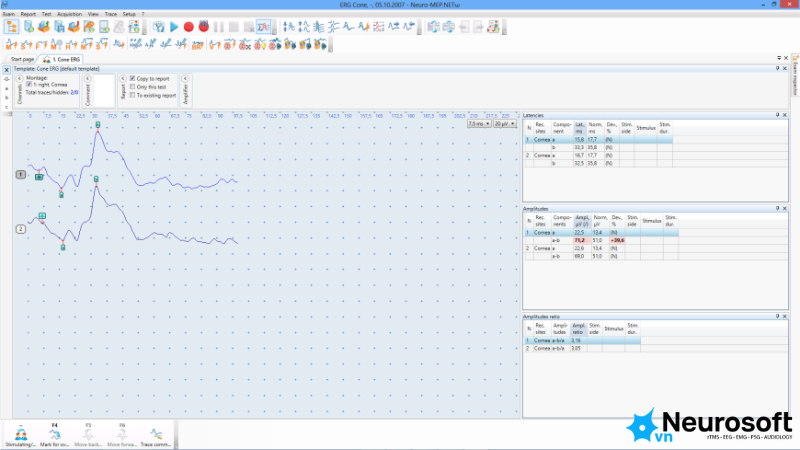Open the Stimulating tool at bottom

(x=20, y=435)
